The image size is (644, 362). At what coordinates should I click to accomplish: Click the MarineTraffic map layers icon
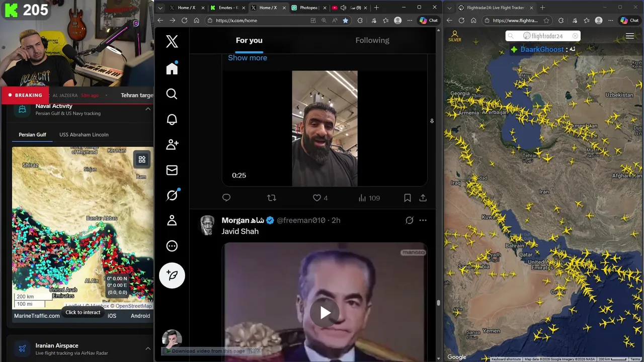(142, 159)
